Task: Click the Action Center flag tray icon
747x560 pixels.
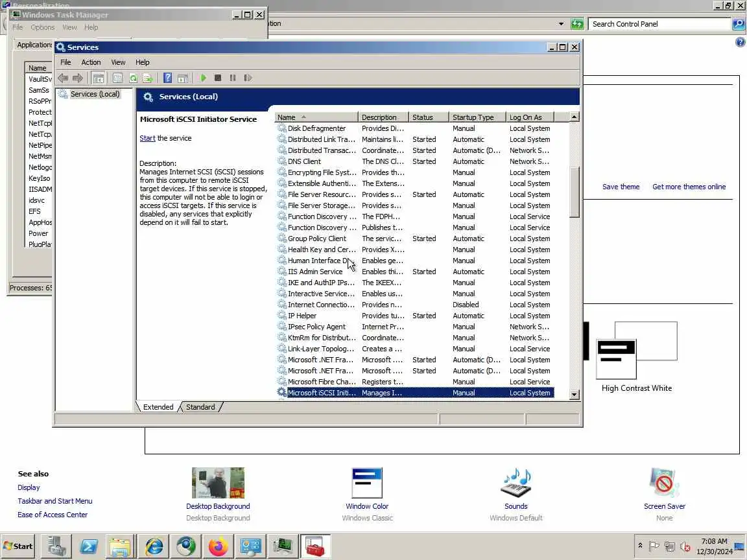Action: click(654, 546)
